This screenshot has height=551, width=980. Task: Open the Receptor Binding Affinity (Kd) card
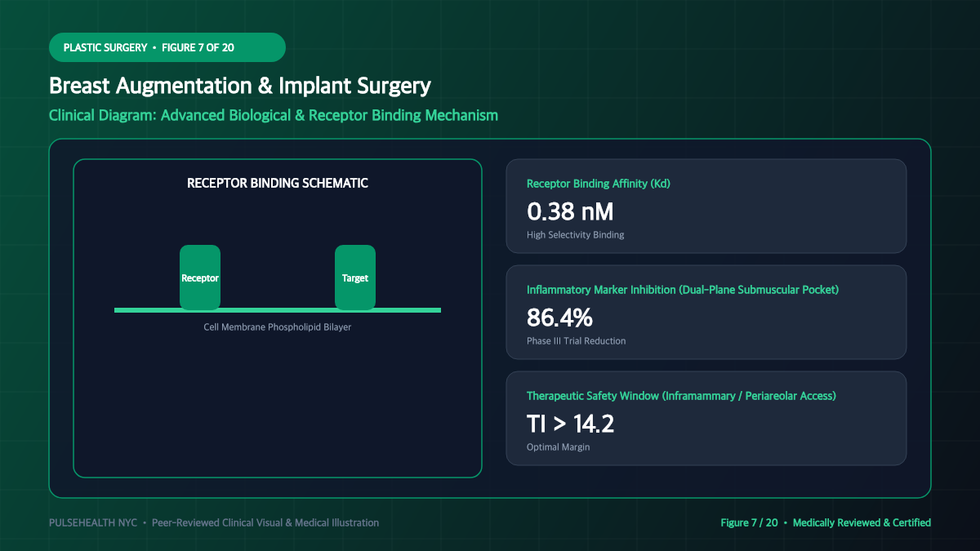click(706, 206)
